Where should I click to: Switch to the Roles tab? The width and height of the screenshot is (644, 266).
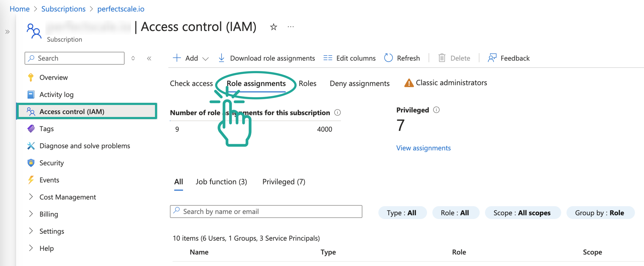point(307,83)
